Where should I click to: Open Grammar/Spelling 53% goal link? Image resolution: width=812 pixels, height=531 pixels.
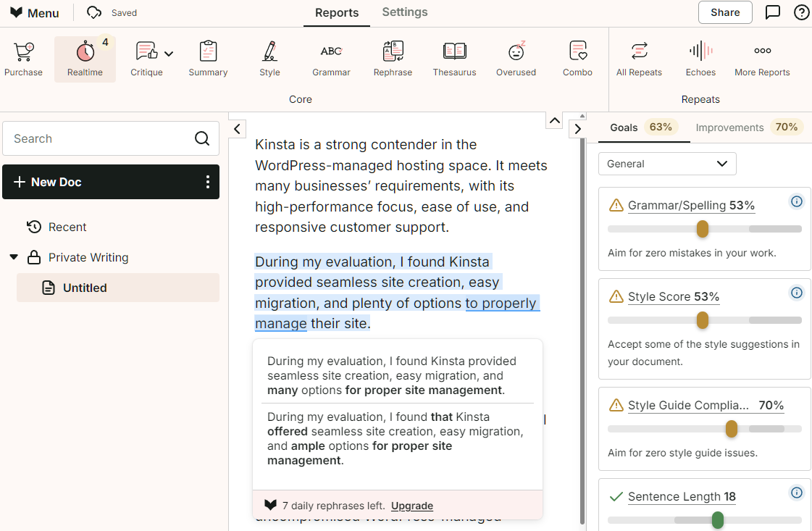tap(691, 205)
